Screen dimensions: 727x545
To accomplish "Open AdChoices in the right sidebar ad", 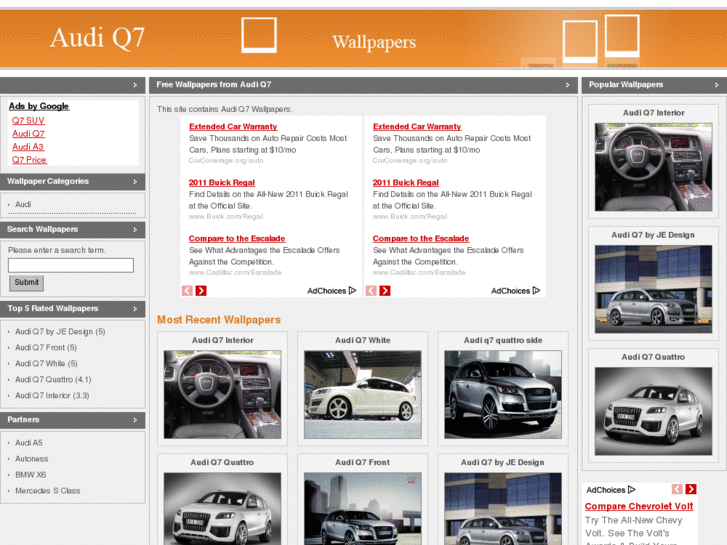I will 611,490.
